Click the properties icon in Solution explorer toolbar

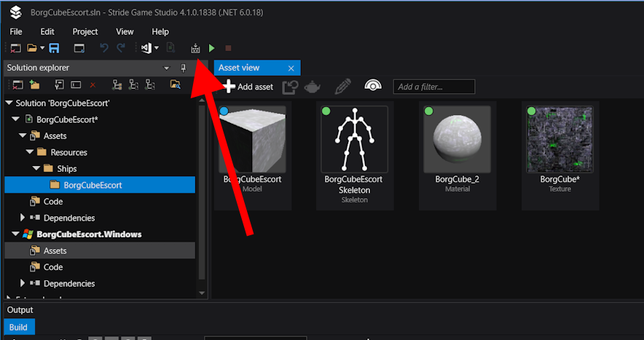coord(59,85)
